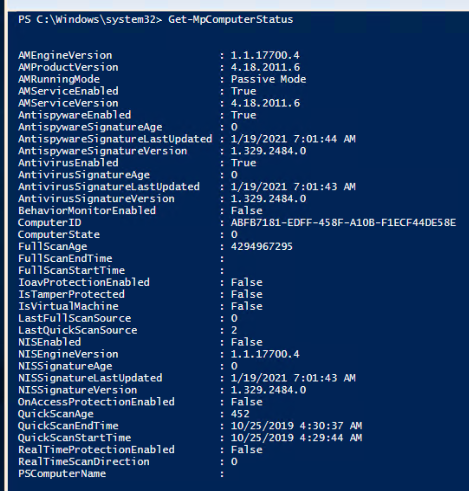Click the BehaviorMonitorEnabled property name
The image size is (469, 491).
click(87, 211)
